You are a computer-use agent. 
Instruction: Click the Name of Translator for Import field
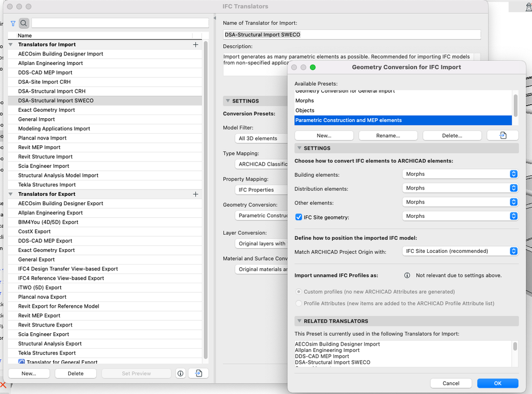(352, 35)
